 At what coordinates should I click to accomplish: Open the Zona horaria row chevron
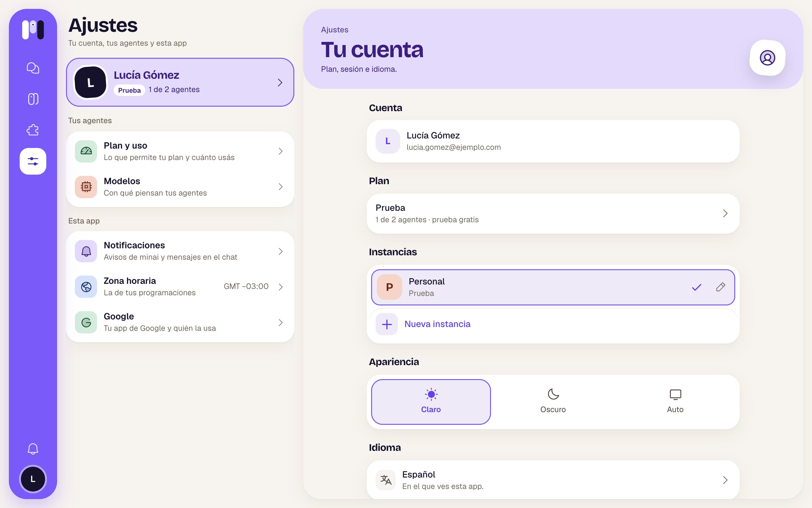281,287
